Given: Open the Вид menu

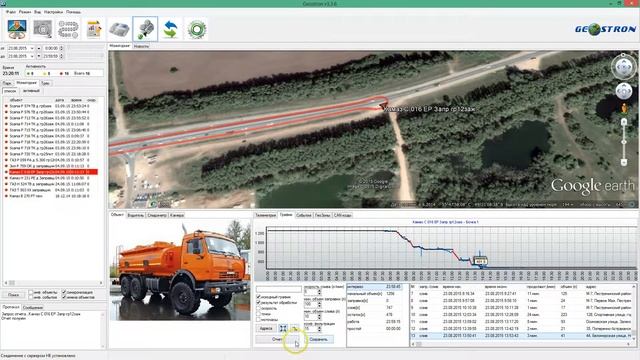Looking at the screenshot, I should (x=38, y=12).
